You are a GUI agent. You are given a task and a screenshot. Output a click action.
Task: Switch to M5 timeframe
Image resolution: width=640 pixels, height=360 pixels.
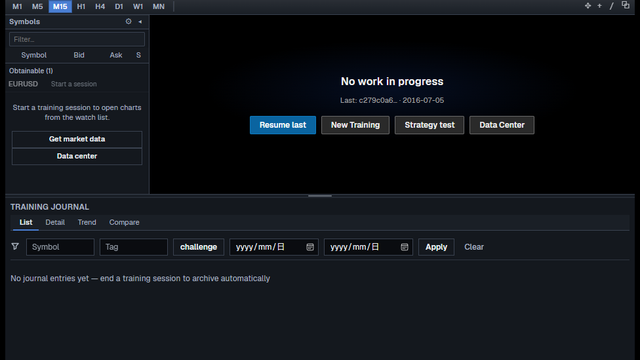(x=37, y=7)
